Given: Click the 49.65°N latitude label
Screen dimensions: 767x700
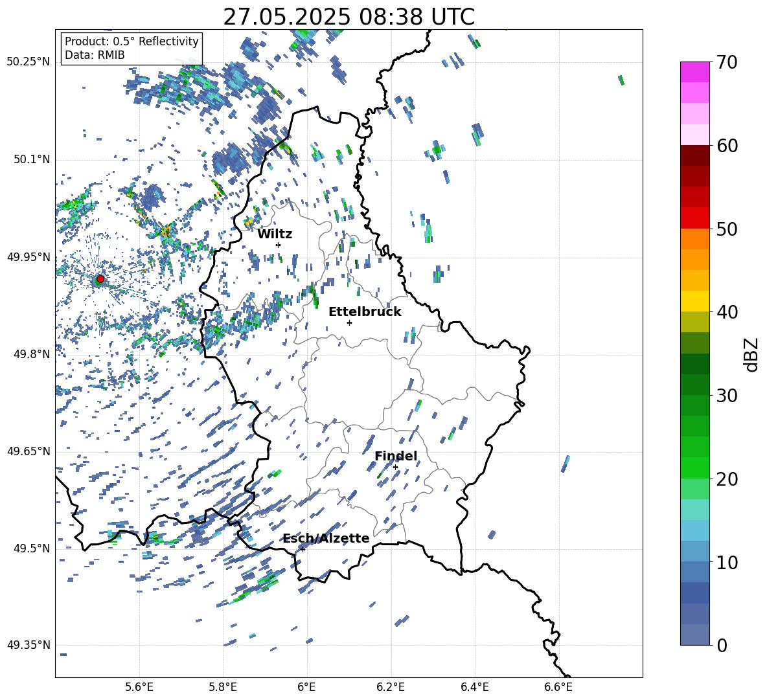Looking at the screenshot, I should tap(28, 451).
